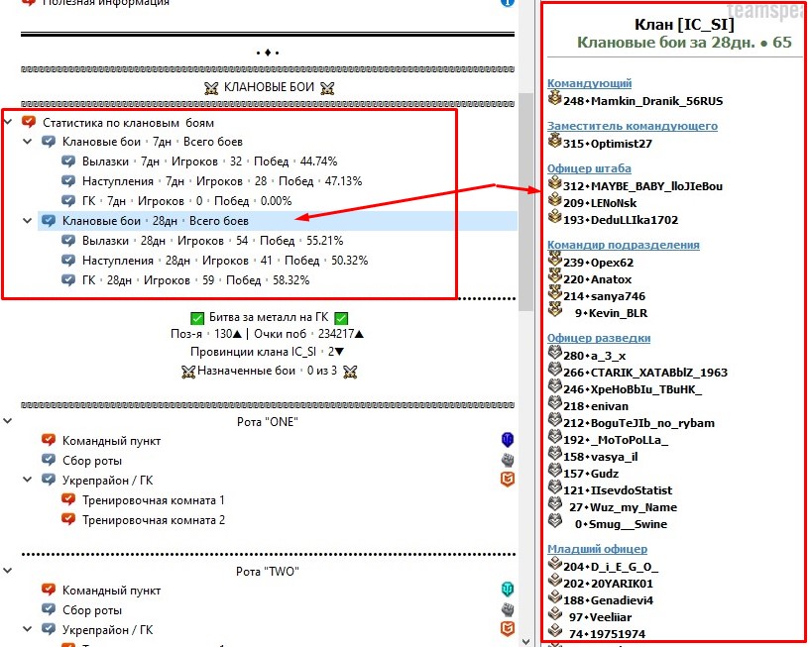The image size is (812, 647).
Task: Click the green checkmark right of Битва за металл на ГК
Action: pyautogui.click(x=341, y=318)
